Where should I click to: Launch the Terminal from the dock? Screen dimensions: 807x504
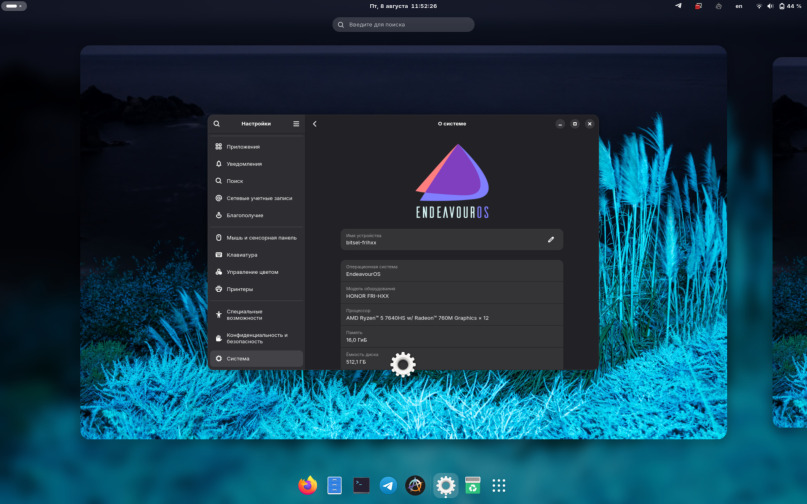tap(361, 485)
